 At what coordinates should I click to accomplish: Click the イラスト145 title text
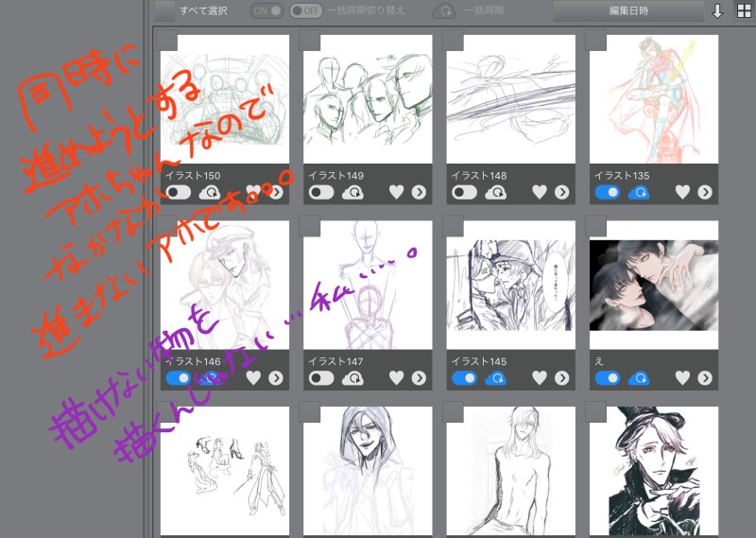point(479,361)
